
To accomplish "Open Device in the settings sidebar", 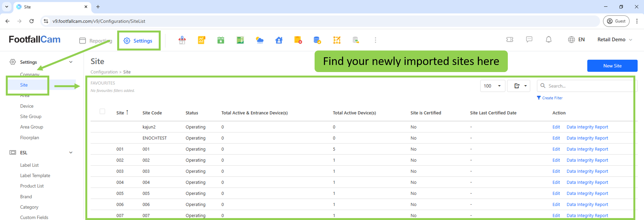I will click(27, 106).
